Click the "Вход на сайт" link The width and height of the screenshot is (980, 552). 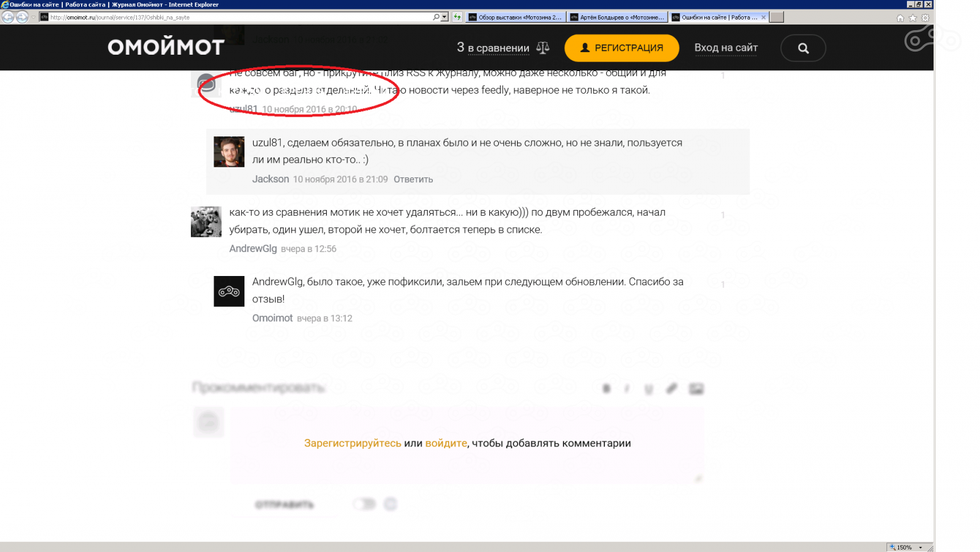[726, 48]
